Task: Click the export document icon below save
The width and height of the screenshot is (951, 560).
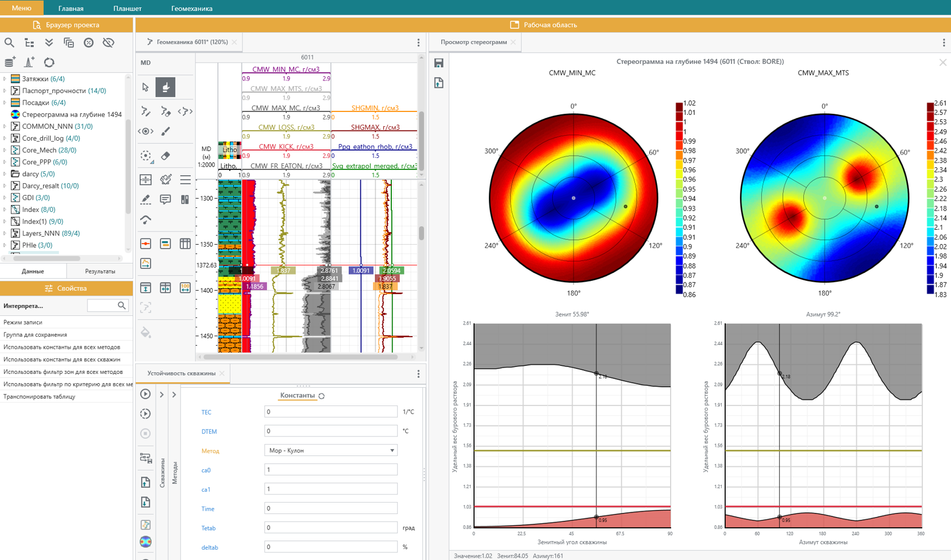Action: 439,83
